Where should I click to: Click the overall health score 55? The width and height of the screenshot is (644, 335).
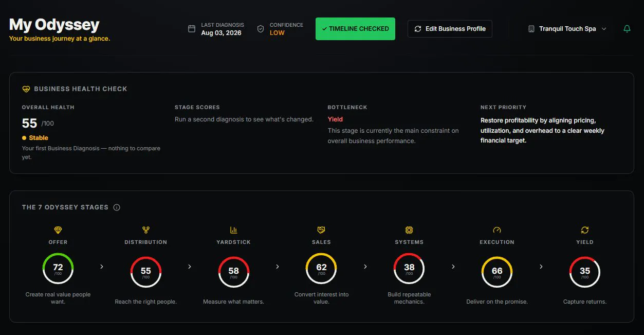pos(29,124)
